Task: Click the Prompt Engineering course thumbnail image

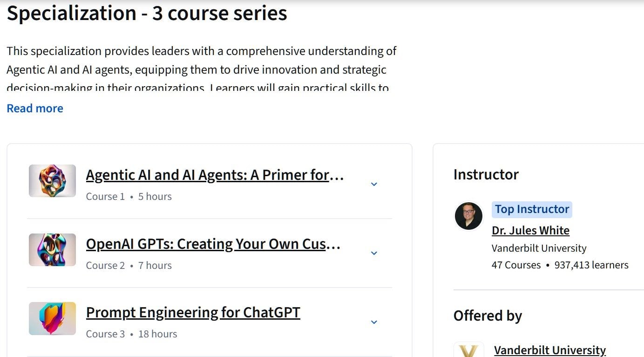Action: click(52, 318)
